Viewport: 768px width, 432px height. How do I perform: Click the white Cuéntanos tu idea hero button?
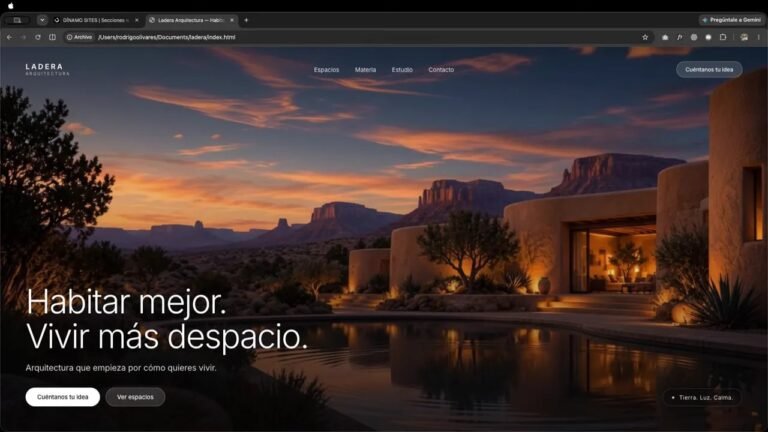63,397
